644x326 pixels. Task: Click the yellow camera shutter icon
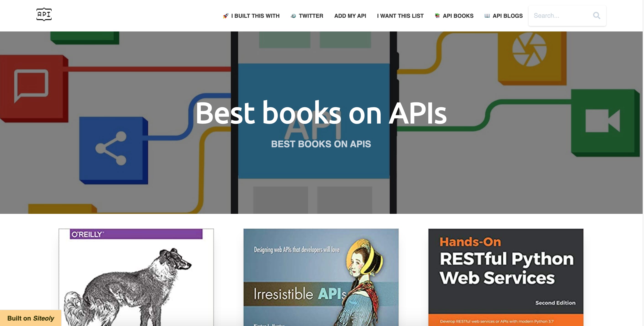click(x=529, y=49)
